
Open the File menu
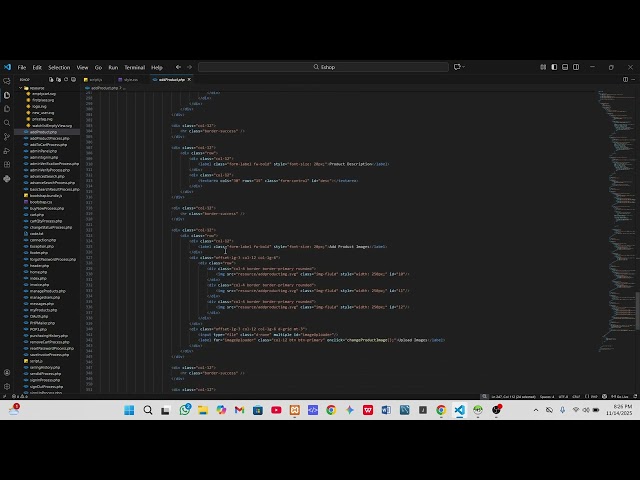coord(22,67)
